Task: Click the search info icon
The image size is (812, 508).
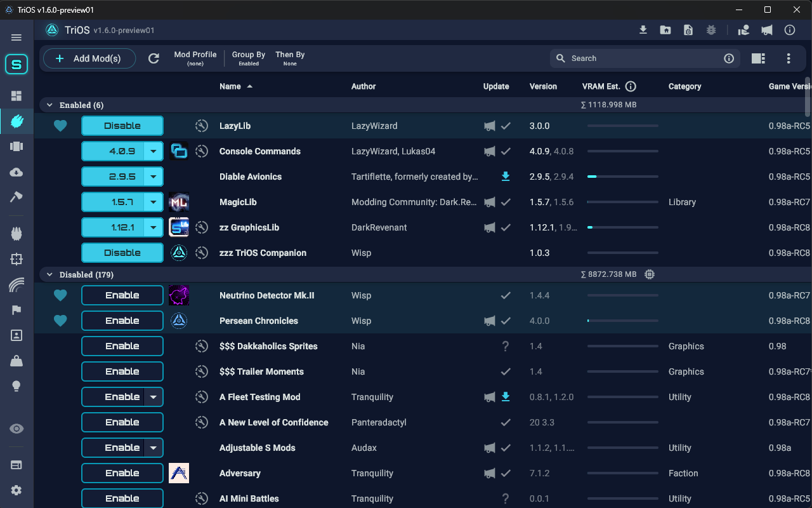Action: 729,58
